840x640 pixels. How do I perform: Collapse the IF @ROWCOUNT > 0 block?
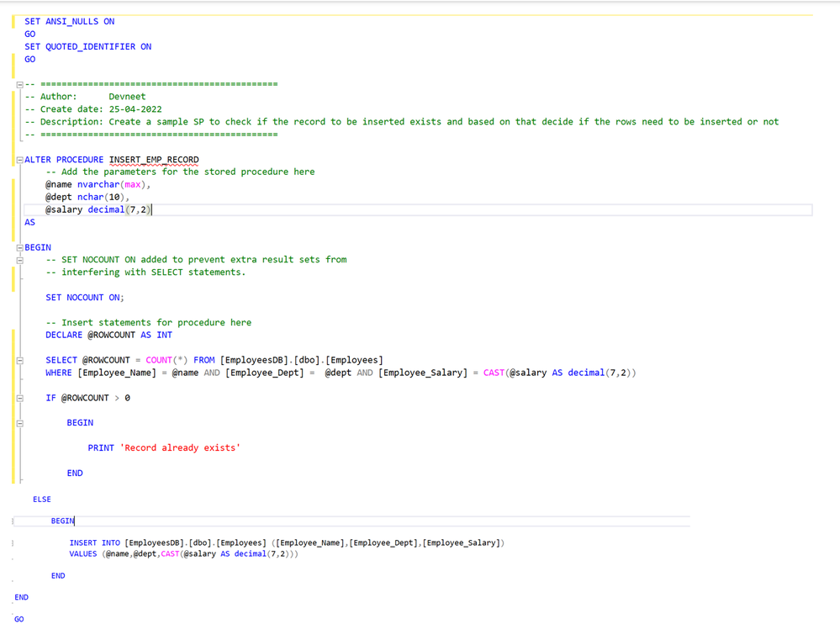coord(19,399)
